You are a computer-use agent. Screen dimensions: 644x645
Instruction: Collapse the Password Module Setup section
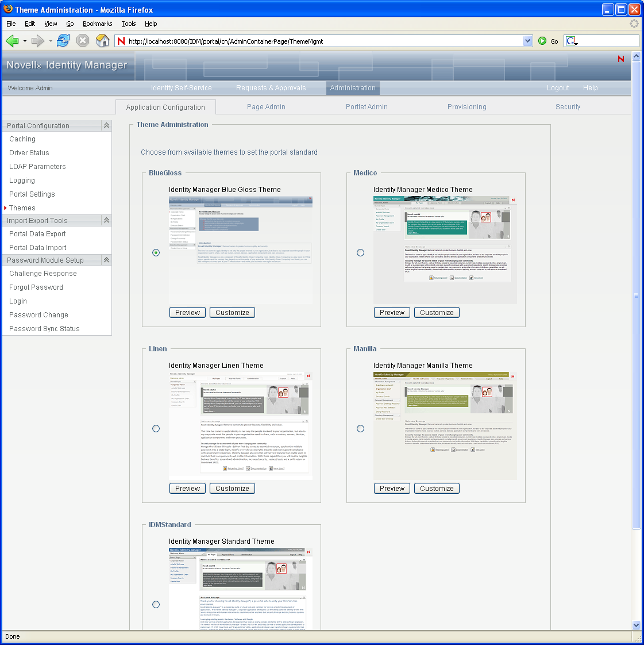click(x=106, y=260)
